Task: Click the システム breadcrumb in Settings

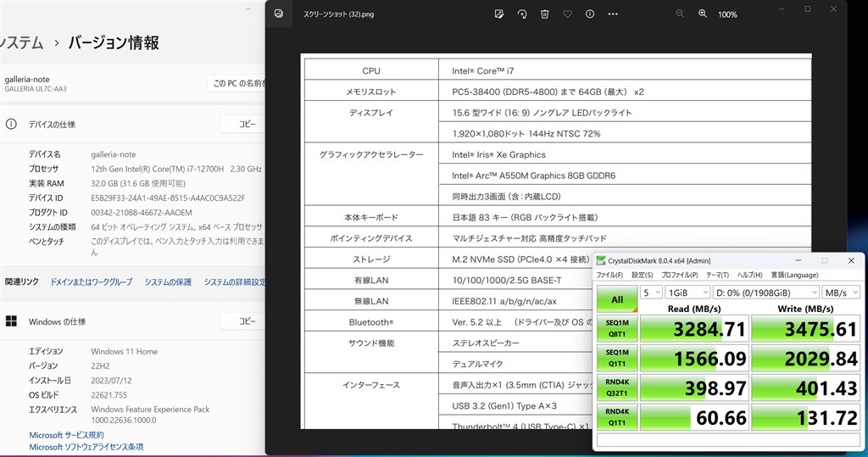Action: pos(21,42)
